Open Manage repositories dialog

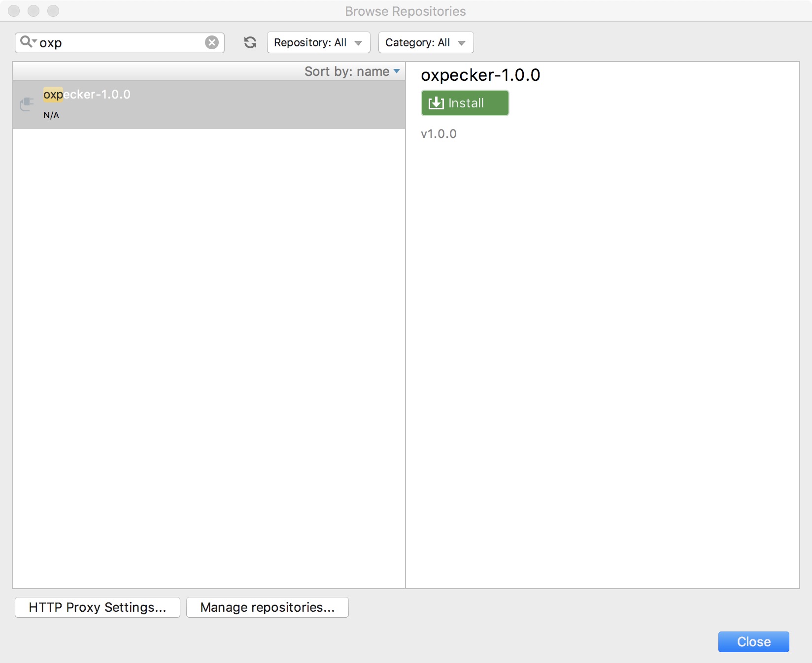268,607
